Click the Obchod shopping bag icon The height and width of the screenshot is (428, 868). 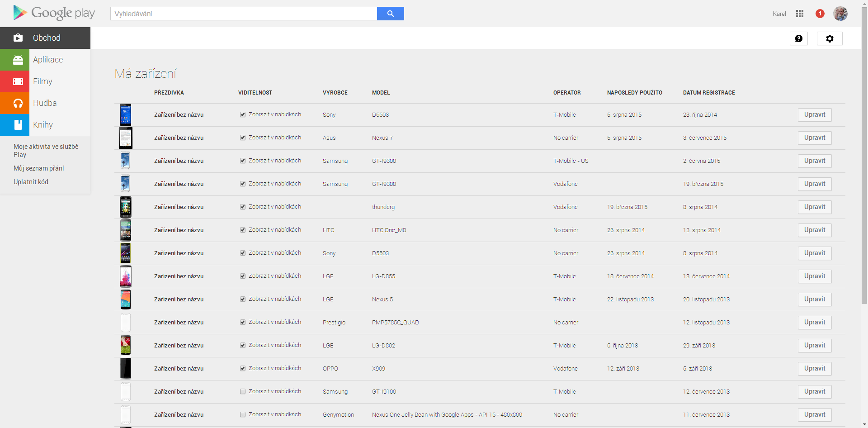click(x=18, y=38)
